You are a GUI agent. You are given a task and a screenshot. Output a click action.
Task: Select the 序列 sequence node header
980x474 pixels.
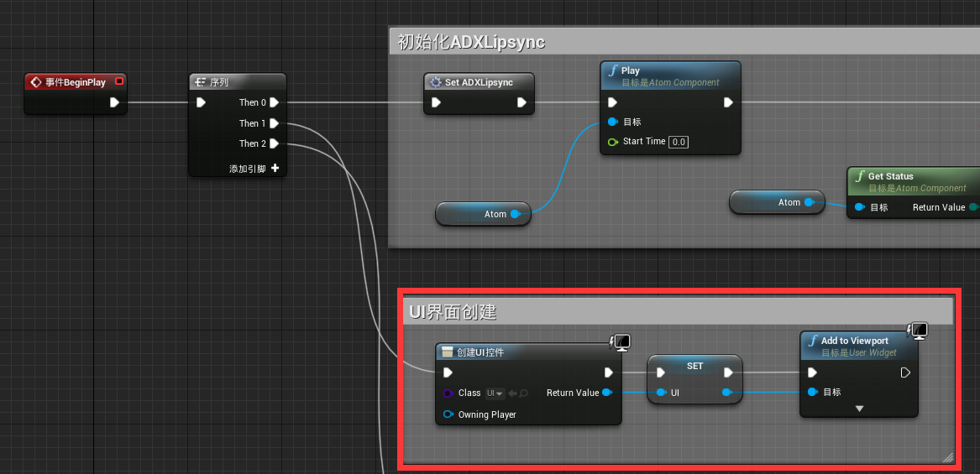click(238, 82)
